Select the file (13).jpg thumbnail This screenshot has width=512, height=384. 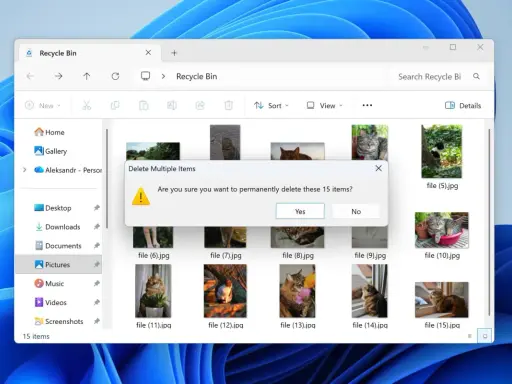(x=297, y=291)
